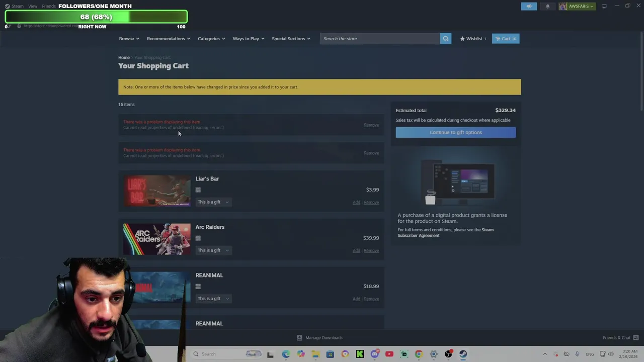Open the AWSFARIS account dropdown
Image resolution: width=644 pixels, height=362 pixels.
577,6
